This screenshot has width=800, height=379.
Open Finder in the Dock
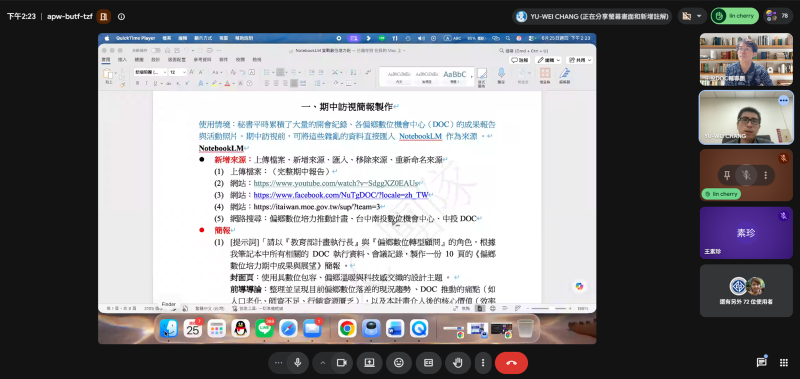(x=168, y=329)
